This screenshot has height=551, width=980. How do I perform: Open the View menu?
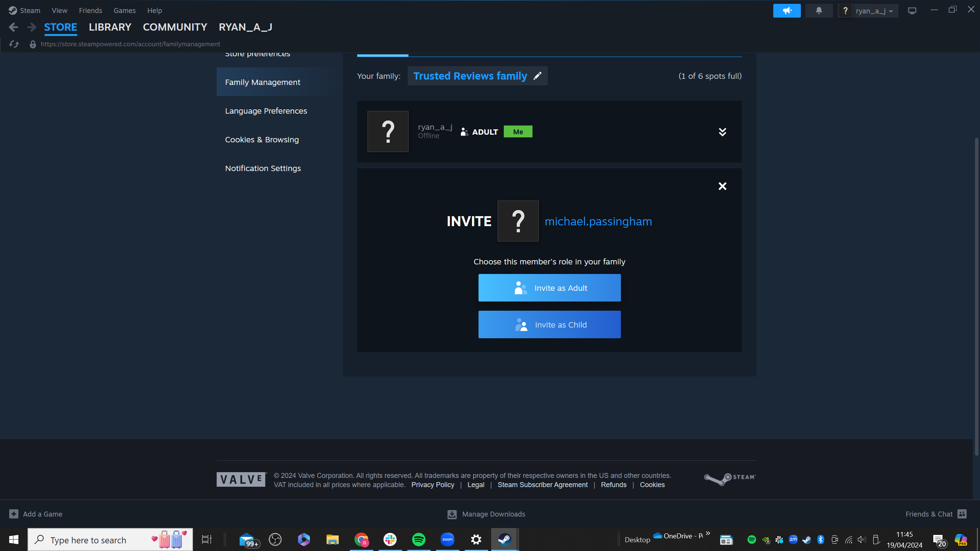click(x=59, y=10)
